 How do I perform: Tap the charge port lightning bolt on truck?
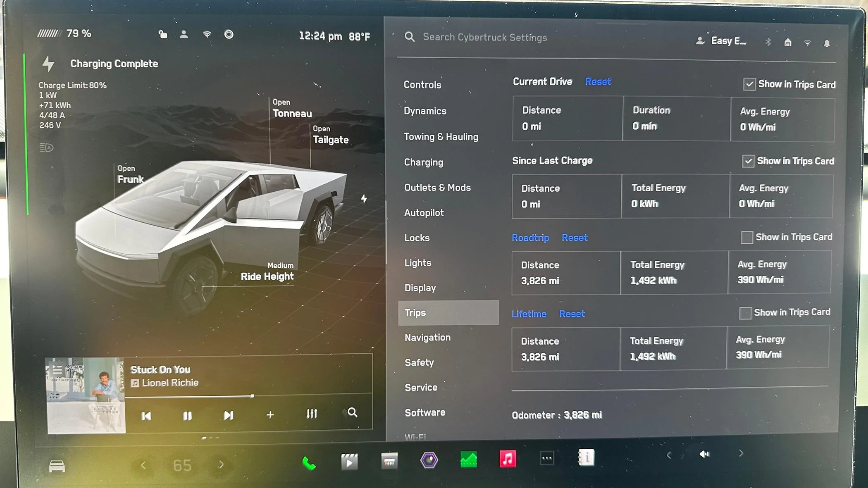(364, 199)
